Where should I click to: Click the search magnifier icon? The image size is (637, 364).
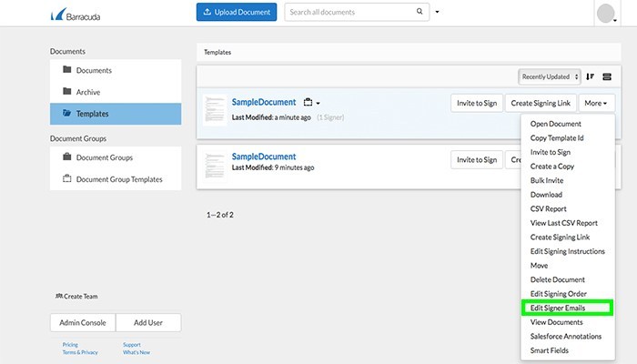click(420, 13)
